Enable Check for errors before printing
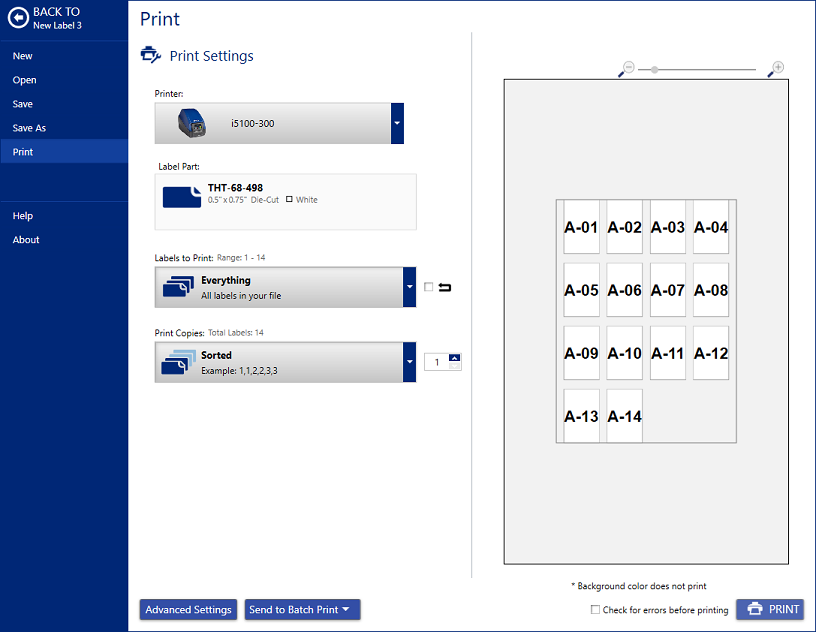 pos(596,609)
